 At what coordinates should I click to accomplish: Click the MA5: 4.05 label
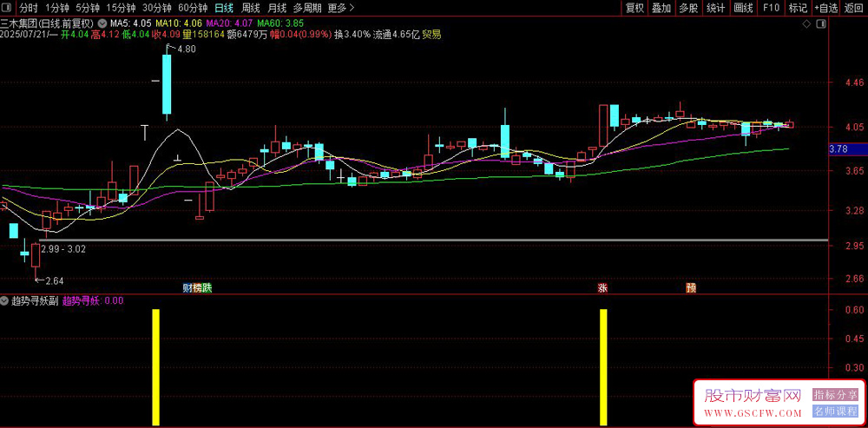tap(131, 23)
